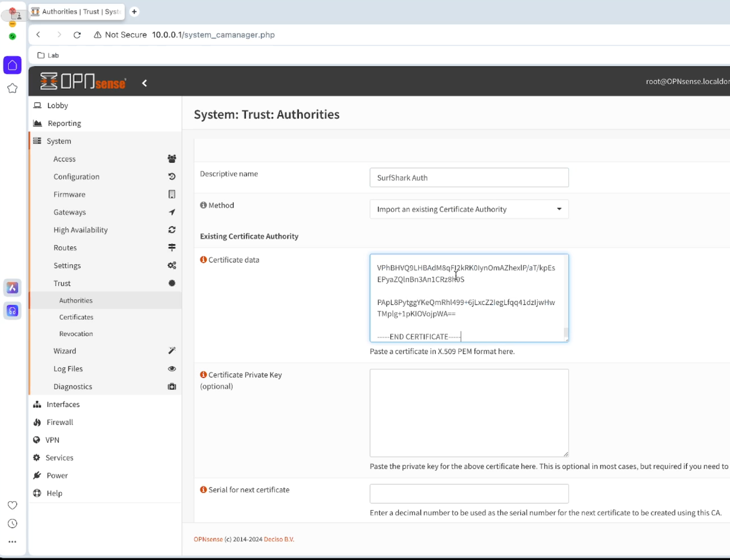730x560 pixels.
Task: Click the Firmware icon in sidebar
Action: 172,194
